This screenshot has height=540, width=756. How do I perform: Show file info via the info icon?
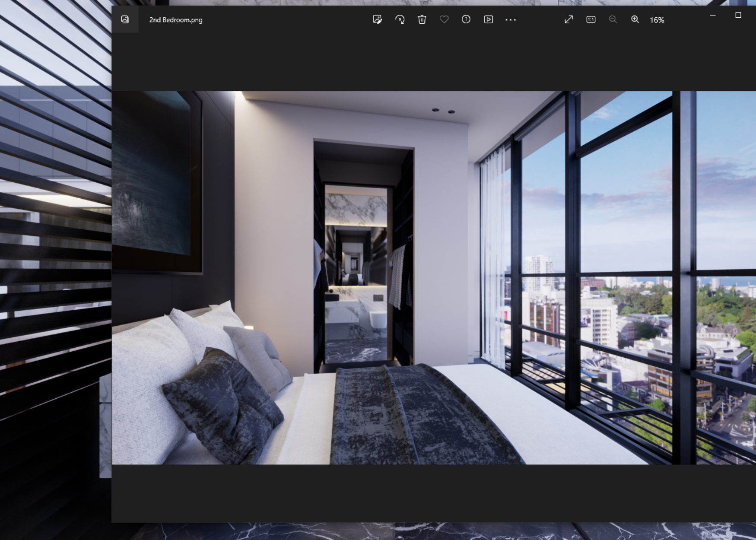coord(466,19)
